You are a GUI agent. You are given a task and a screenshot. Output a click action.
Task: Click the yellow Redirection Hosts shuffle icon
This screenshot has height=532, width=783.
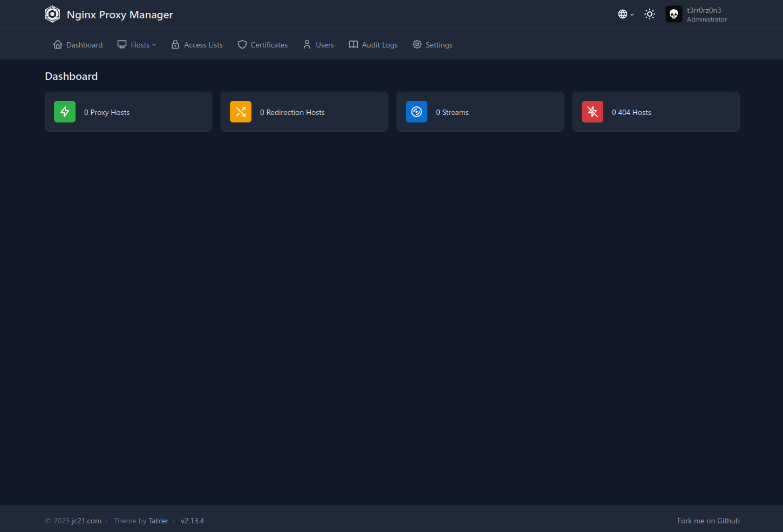[x=240, y=112]
